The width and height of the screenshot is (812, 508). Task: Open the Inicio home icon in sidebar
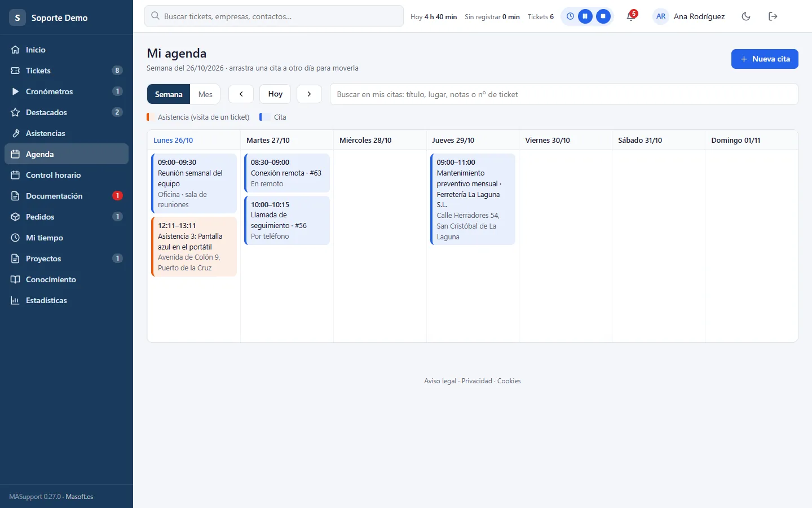click(x=15, y=50)
